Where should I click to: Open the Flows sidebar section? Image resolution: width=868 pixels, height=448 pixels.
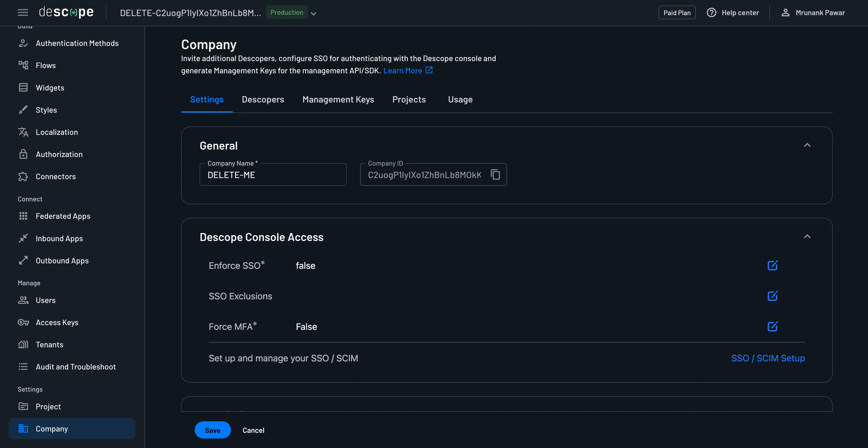tap(46, 65)
